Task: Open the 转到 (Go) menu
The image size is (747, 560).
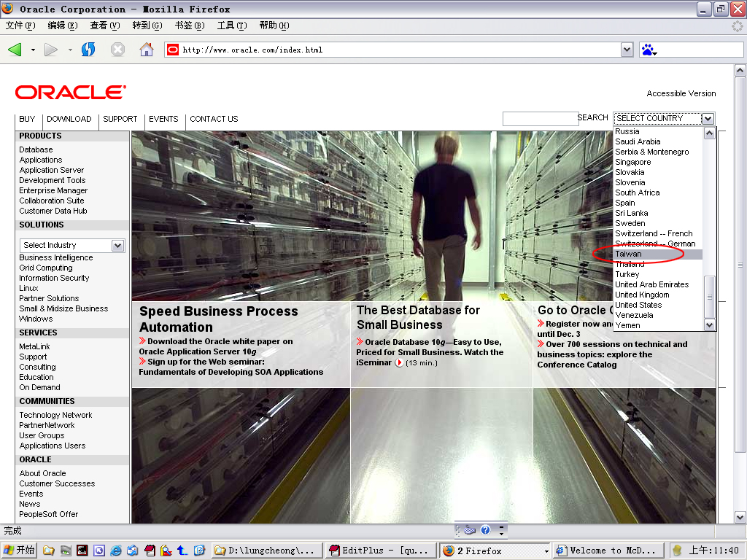Action: (x=147, y=26)
